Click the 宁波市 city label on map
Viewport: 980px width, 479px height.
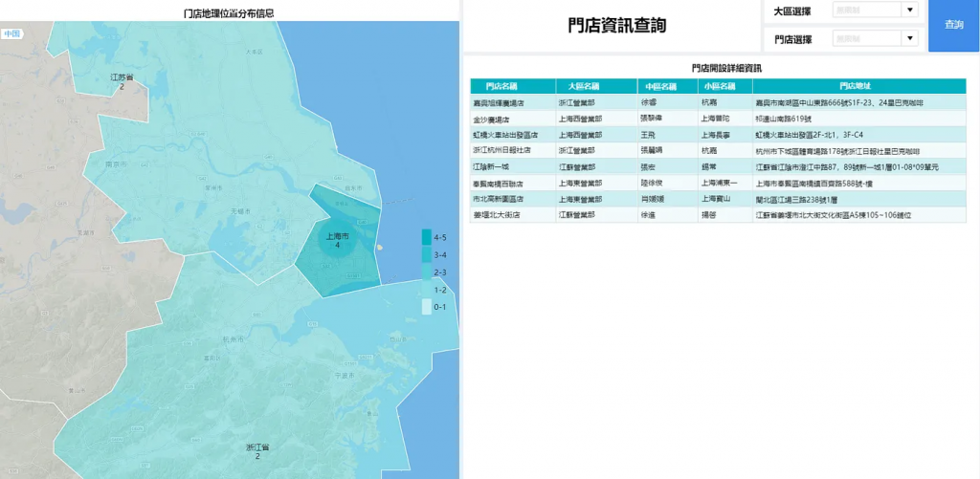click(345, 376)
